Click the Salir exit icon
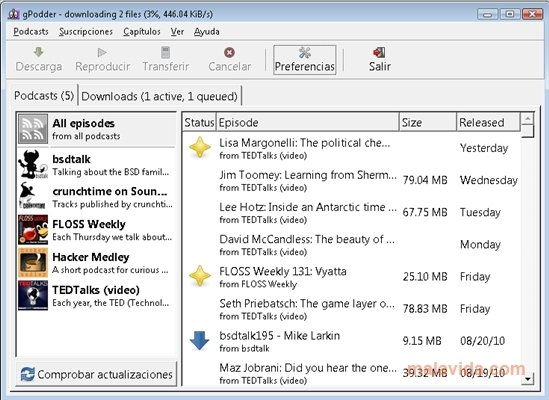Image resolution: width=549 pixels, height=400 pixels. [379, 53]
